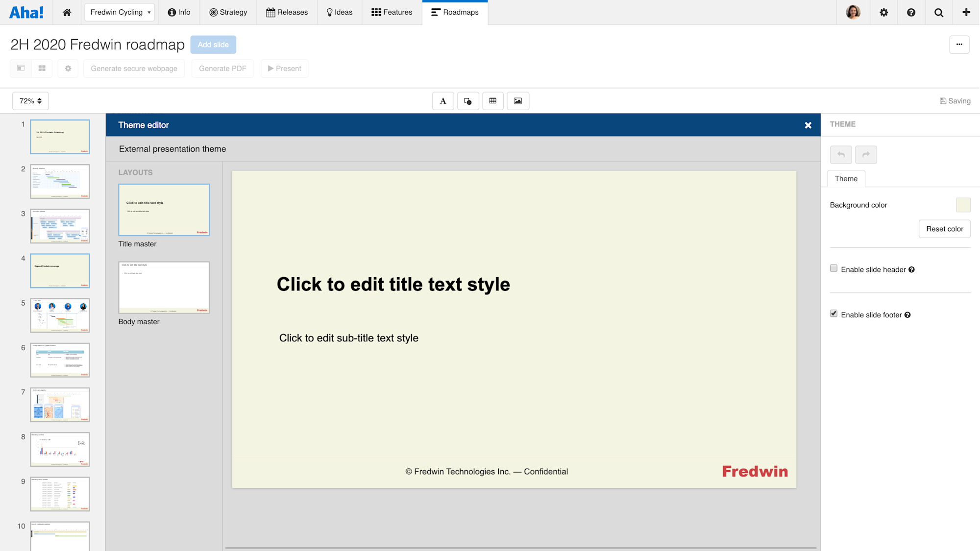Insert a table using grid icon
The width and height of the screenshot is (980, 551).
coord(493,101)
